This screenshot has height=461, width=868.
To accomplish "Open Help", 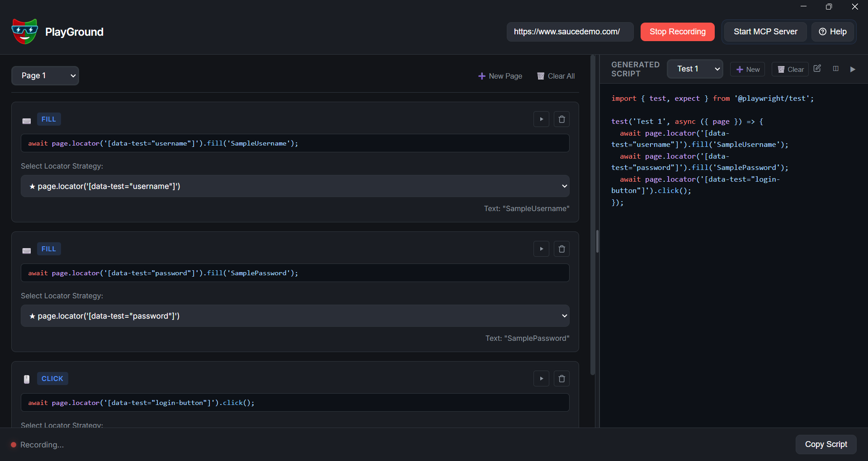I will tap(833, 32).
